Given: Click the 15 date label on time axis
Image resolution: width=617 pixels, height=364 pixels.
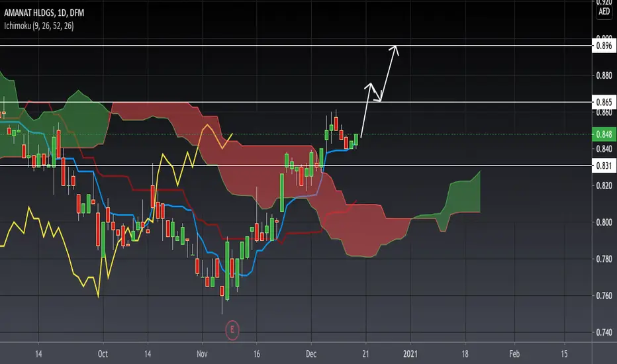Looking at the screenshot, I should [564, 354].
